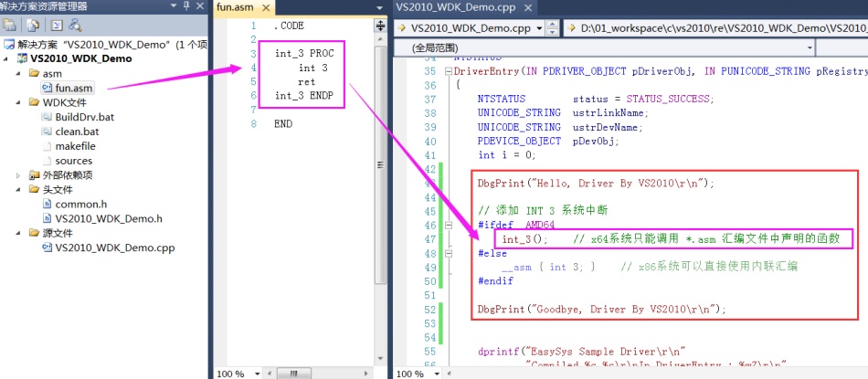Collapse the 头文件 folder
This screenshot has width=868, height=379.
pos(17,190)
